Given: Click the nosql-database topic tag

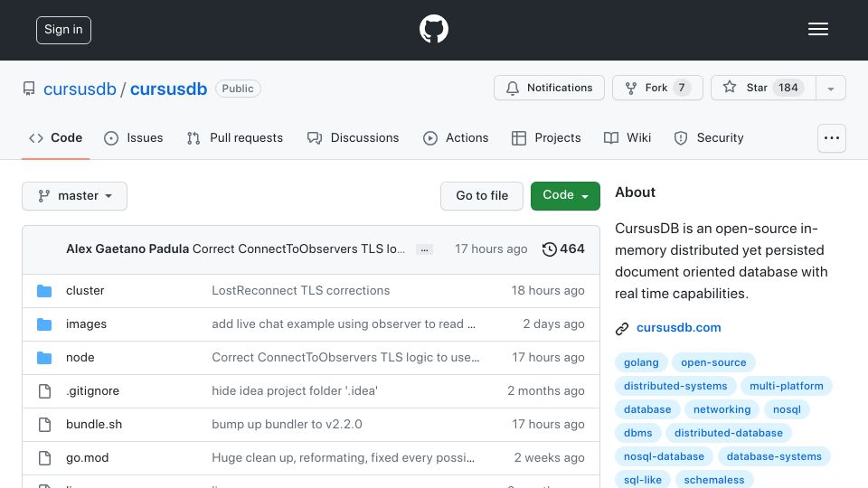Looking at the screenshot, I should 664,456.
